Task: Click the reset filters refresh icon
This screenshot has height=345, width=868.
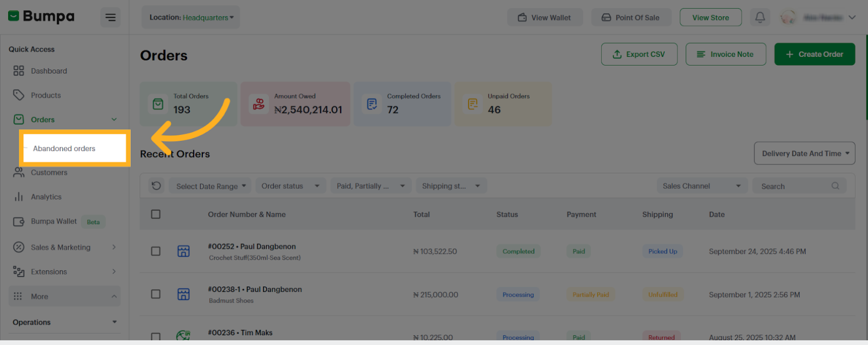Action: coord(156,186)
